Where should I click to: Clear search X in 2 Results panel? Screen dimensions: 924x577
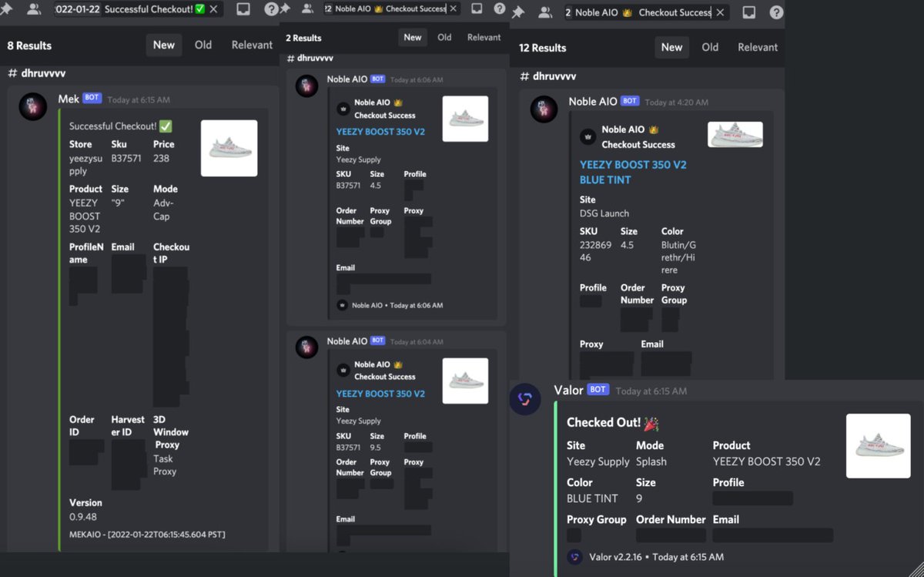click(453, 8)
